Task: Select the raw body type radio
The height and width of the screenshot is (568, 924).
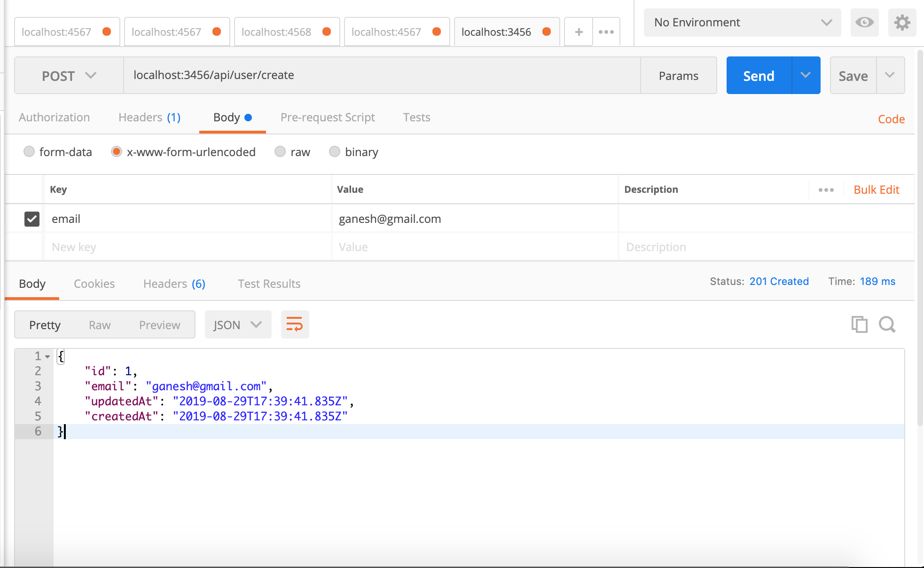Action: tap(280, 152)
